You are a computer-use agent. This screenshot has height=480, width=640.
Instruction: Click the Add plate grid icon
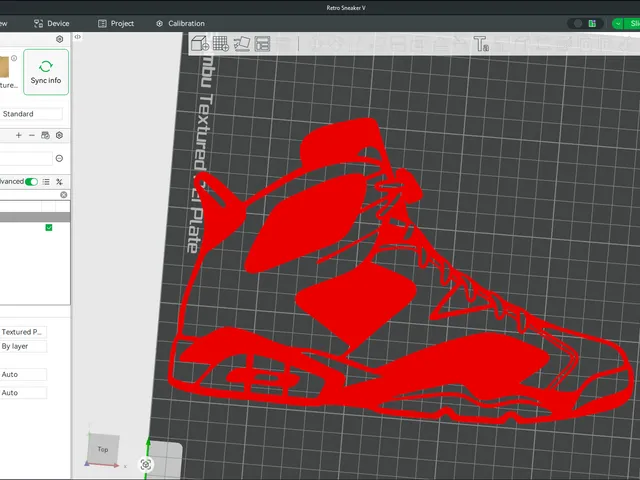pyautogui.click(x=221, y=43)
